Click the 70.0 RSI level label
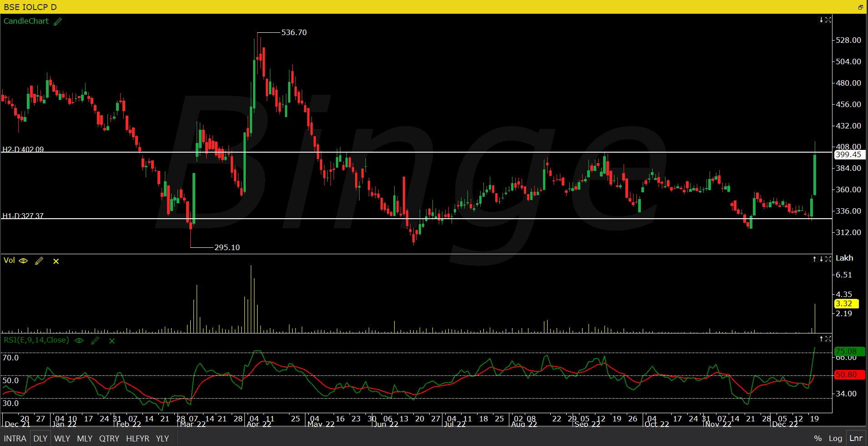 tap(10, 358)
